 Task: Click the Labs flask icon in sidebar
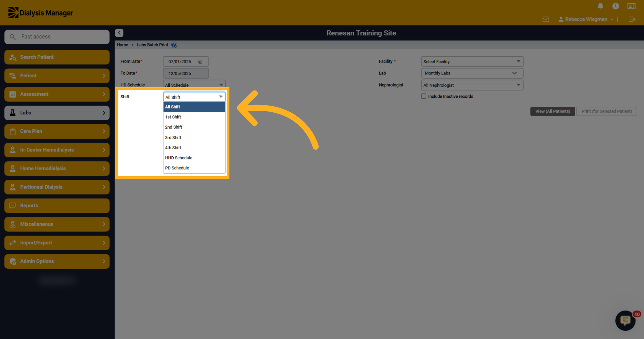point(13,113)
